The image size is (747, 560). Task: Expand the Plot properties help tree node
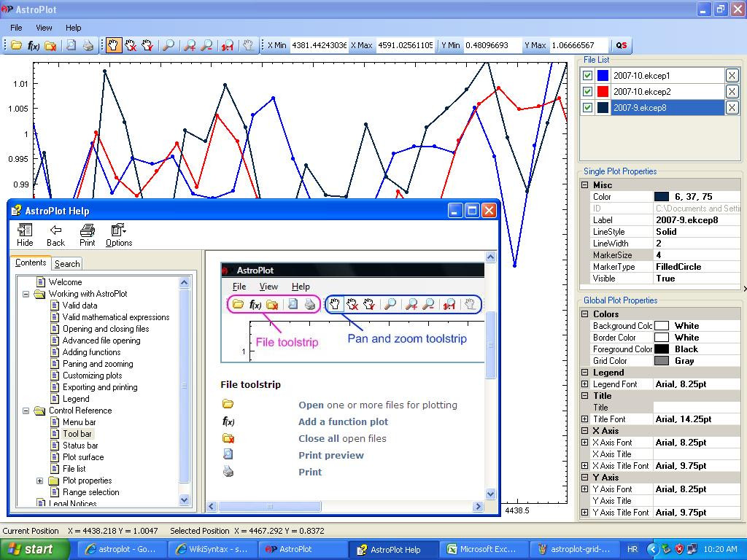coord(40,481)
